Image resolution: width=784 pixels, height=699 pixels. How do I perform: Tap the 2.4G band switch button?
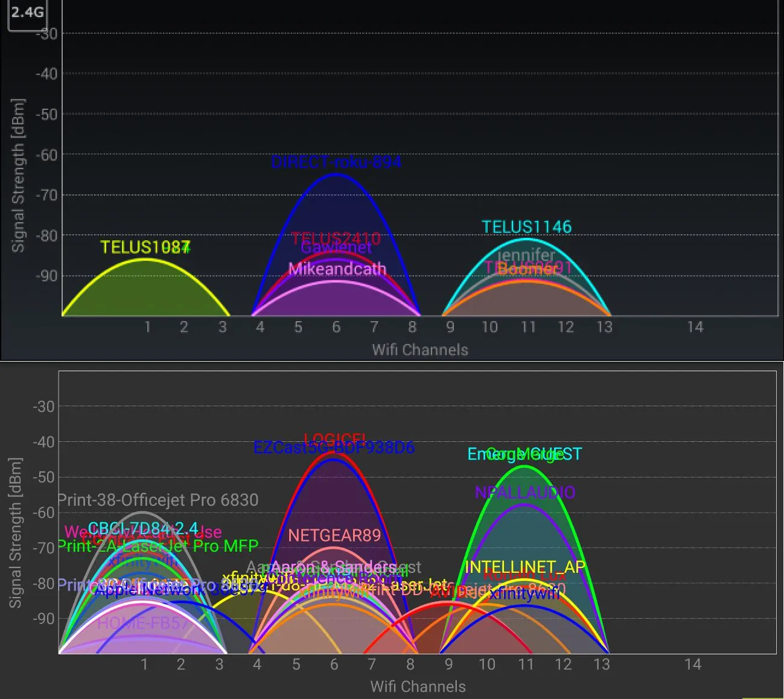pos(27,13)
